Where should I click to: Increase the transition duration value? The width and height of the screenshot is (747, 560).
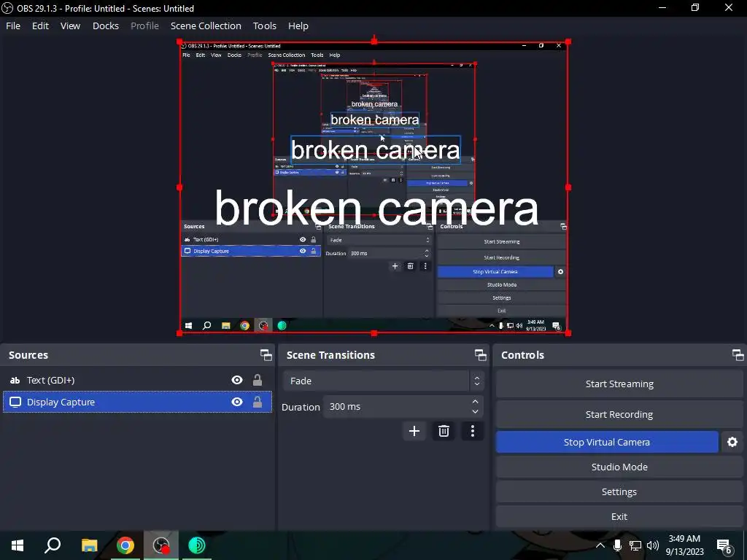[x=475, y=402]
